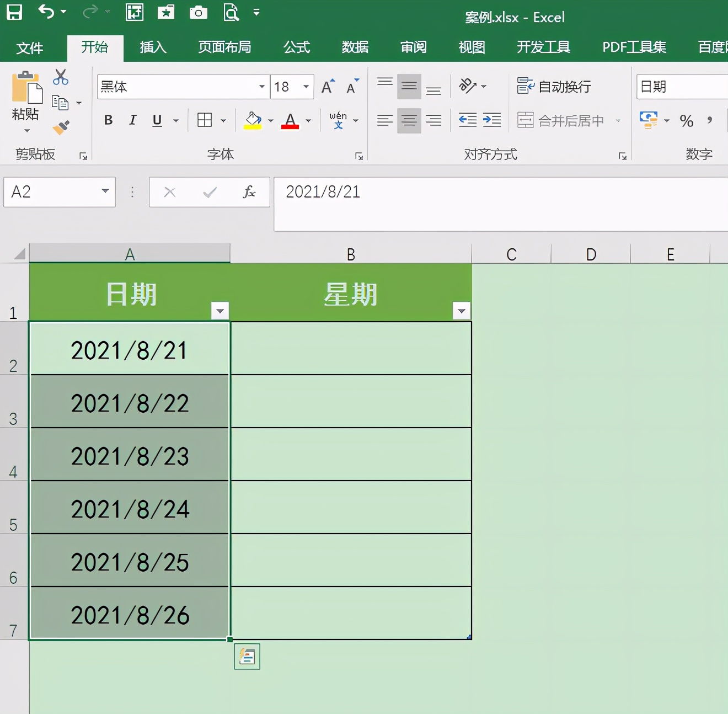Open the 开发工具 tab
728x714 pixels.
pyautogui.click(x=544, y=47)
